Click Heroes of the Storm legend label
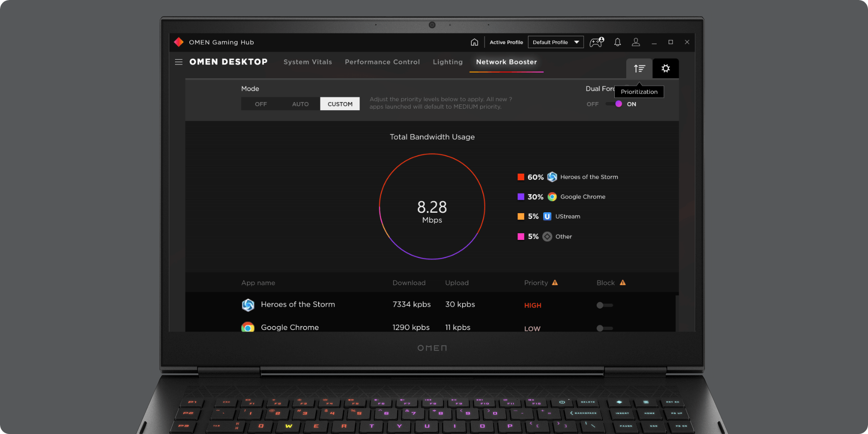868x434 pixels. (x=589, y=177)
